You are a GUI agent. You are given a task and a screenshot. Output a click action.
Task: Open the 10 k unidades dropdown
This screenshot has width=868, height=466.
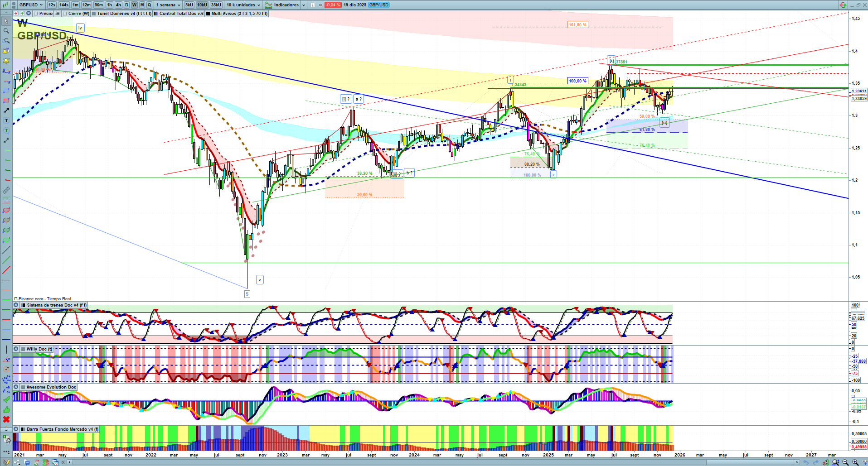point(243,5)
